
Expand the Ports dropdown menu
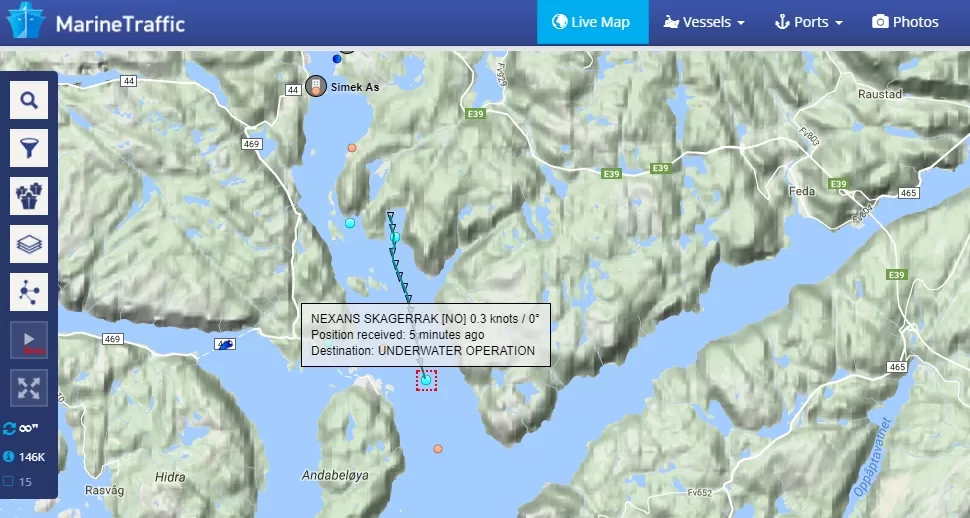808,22
